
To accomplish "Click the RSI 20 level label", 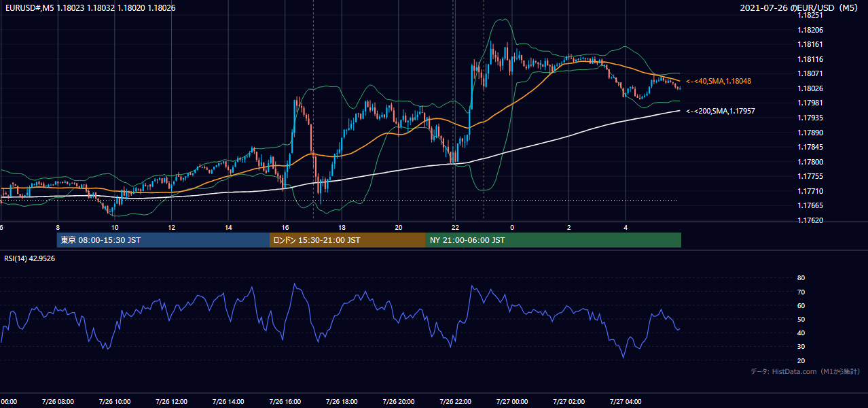I will (x=801, y=360).
